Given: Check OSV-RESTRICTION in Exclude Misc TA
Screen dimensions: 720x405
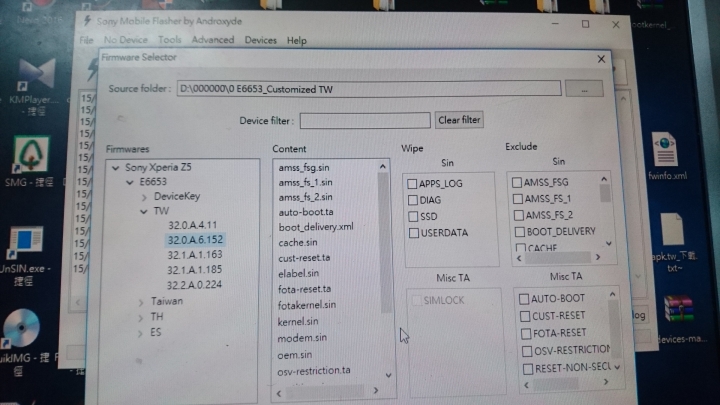Looking at the screenshot, I should pos(527,351).
